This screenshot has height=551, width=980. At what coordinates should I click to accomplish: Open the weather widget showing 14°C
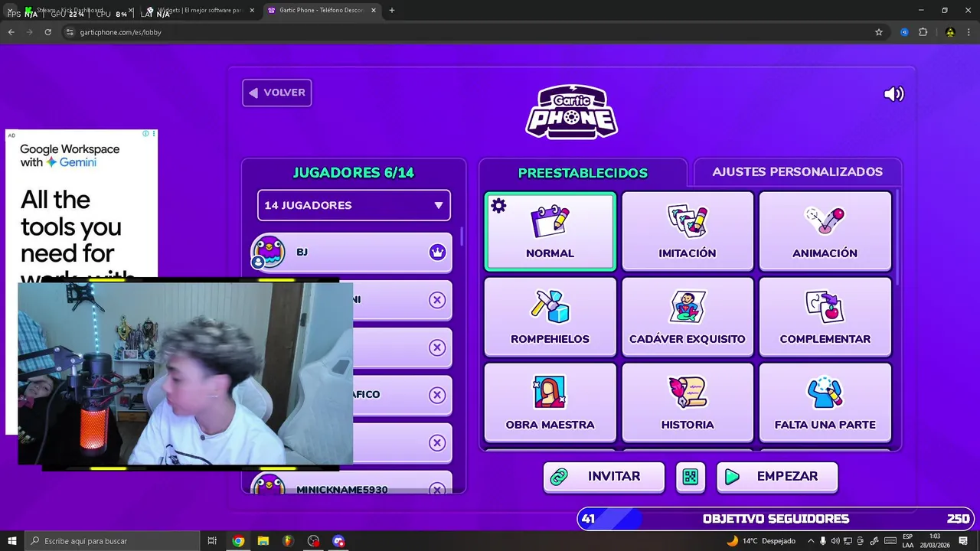760,541
